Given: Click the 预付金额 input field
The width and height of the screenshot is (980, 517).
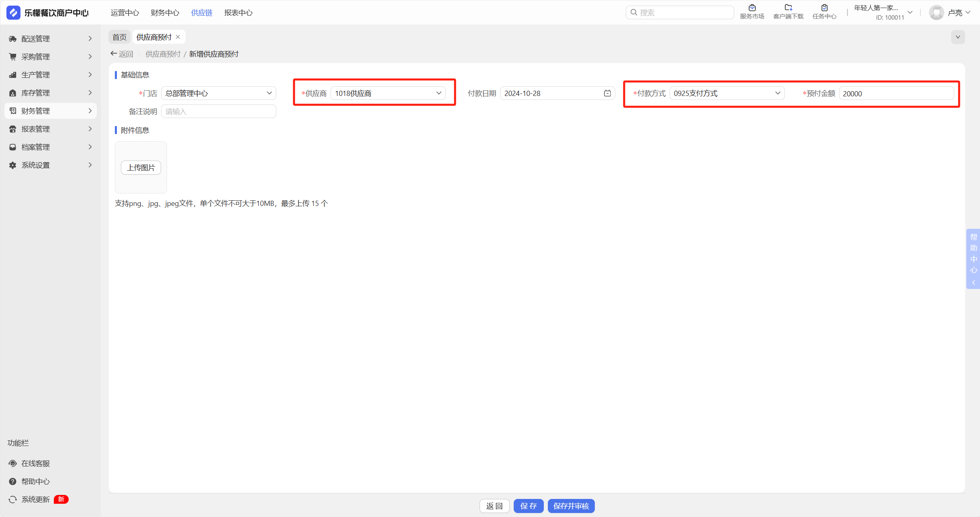Looking at the screenshot, I should pyautogui.click(x=896, y=93).
